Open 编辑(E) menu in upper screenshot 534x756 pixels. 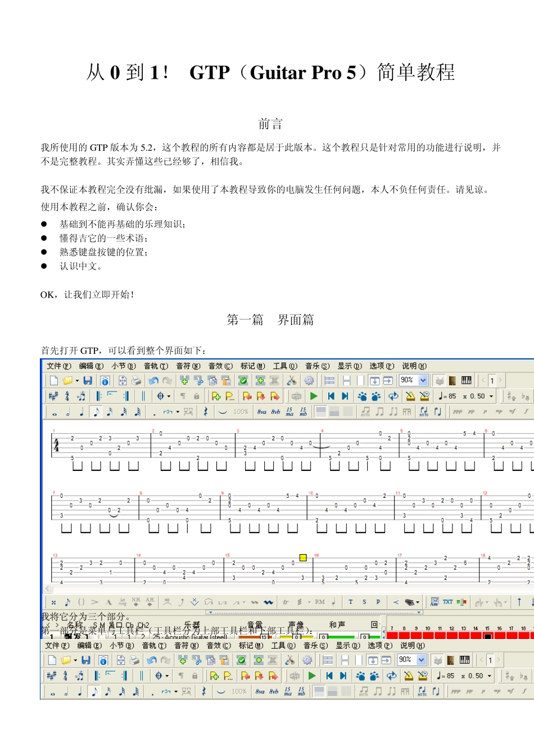pyautogui.click(x=91, y=366)
